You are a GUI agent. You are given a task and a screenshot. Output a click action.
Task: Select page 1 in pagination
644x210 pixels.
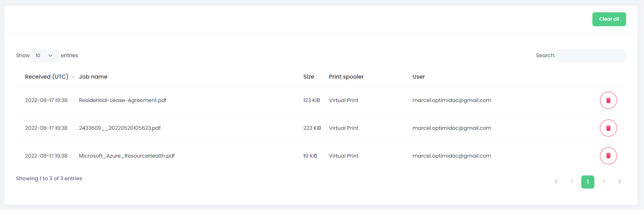click(588, 182)
